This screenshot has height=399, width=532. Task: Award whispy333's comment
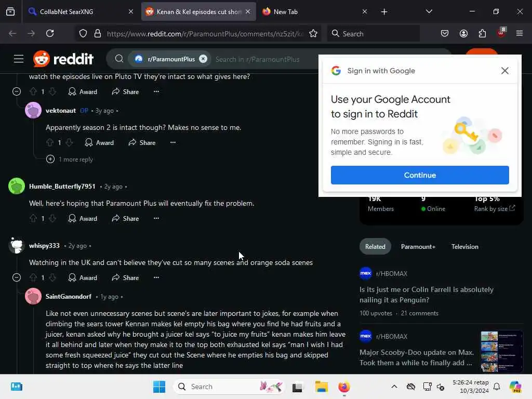[83, 277]
